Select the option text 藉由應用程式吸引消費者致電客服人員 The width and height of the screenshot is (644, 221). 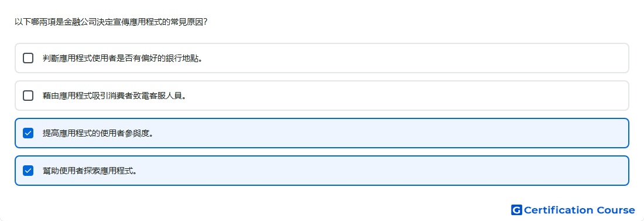[115, 96]
